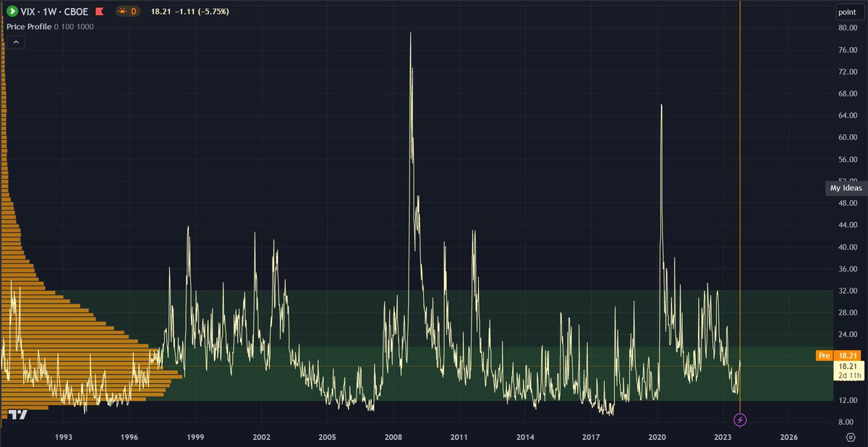The height and width of the screenshot is (447, 868).
Task: Click the TradingView logo watermark
Action: click(x=18, y=414)
